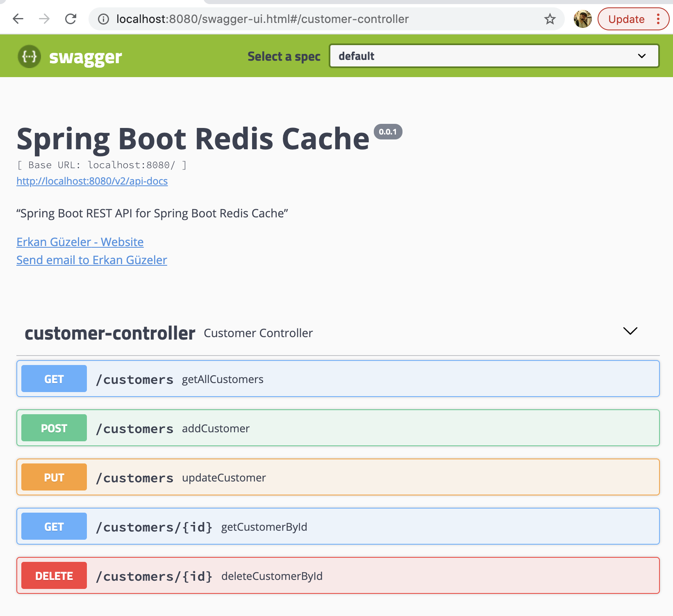Click the browser forward arrow
The width and height of the screenshot is (673, 616).
[44, 19]
